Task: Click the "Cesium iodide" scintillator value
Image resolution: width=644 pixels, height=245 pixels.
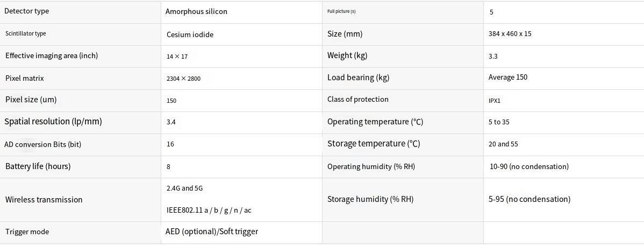Action: (x=190, y=34)
